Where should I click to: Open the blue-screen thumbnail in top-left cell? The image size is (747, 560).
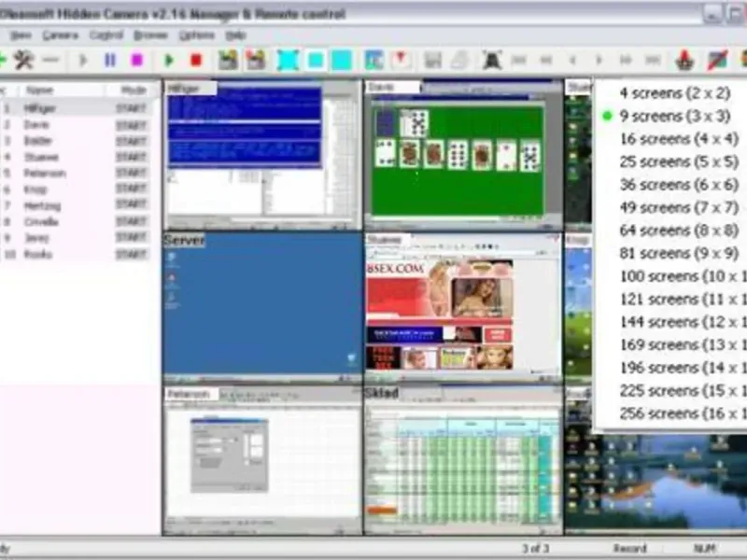262,155
